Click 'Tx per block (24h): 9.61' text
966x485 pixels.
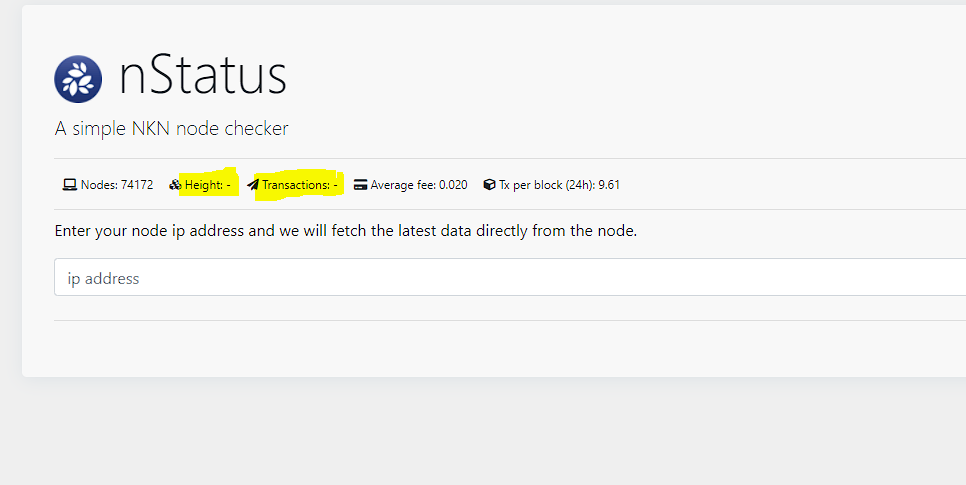(559, 185)
